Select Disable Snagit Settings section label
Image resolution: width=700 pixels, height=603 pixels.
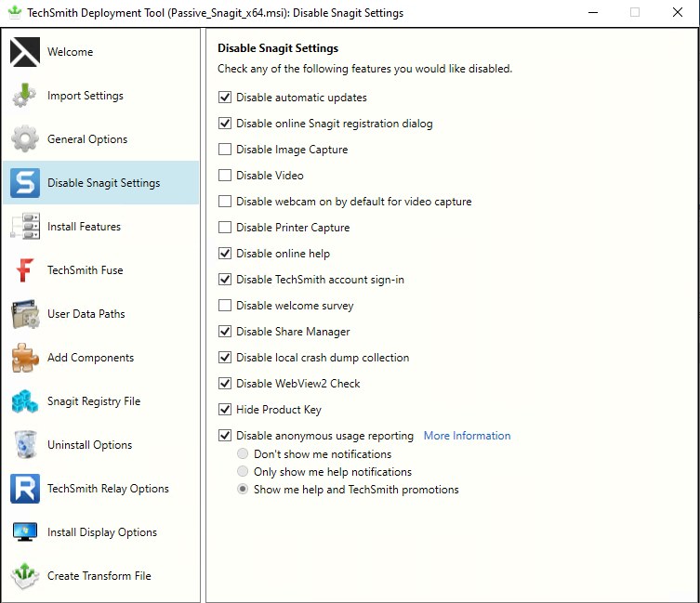click(103, 183)
